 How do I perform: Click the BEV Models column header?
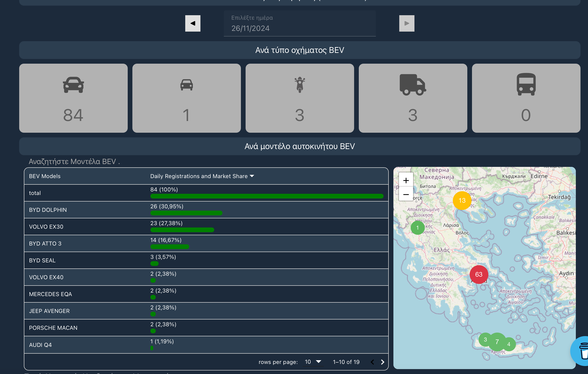(x=45, y=176)
